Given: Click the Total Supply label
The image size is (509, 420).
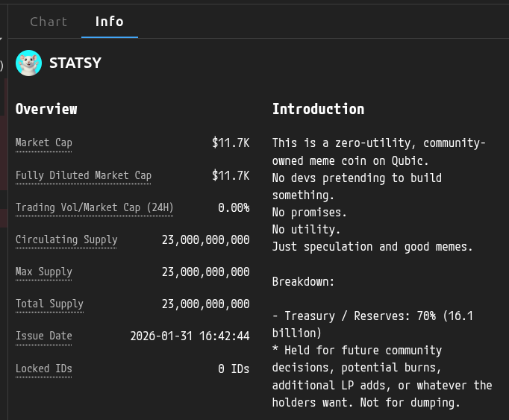Looking at the screenshot, I should [x=49, y=304].
